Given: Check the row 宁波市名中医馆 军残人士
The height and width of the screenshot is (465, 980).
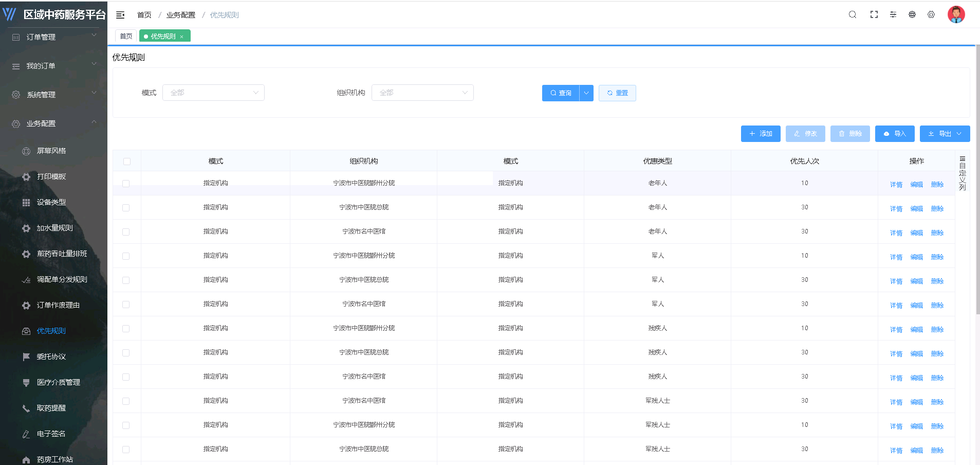Looking at the screenshot, I should click(126, 401).
